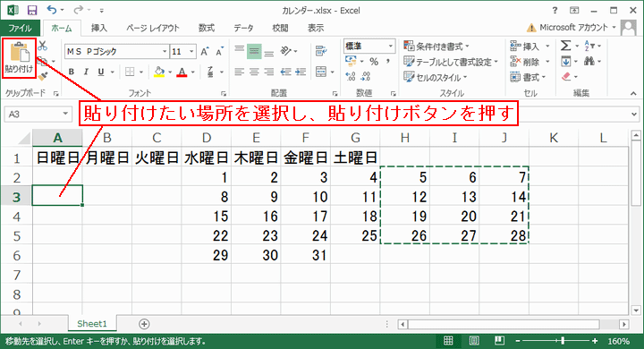The width and height of the screenshot is (644, 349).
Task: Click the Undo arrow icon
Action: tap(51, 10)
